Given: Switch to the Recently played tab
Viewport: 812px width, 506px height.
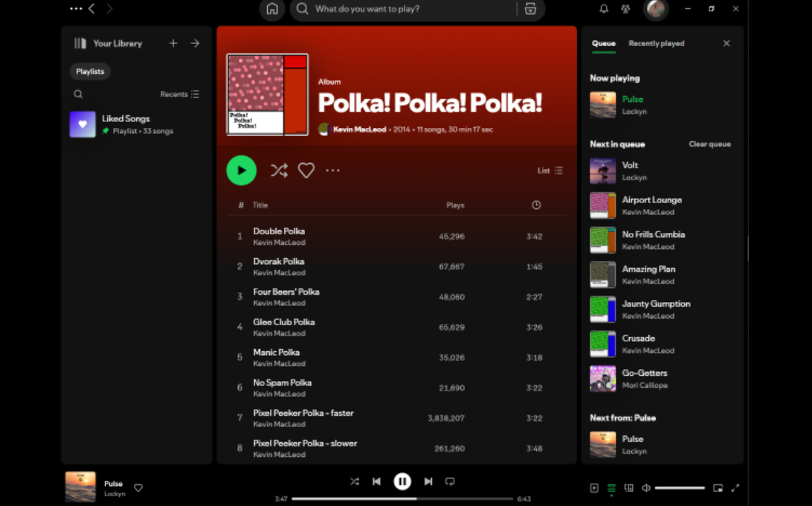Looking at the screenshot, I should pyautogui.click(x=656, y=43).
